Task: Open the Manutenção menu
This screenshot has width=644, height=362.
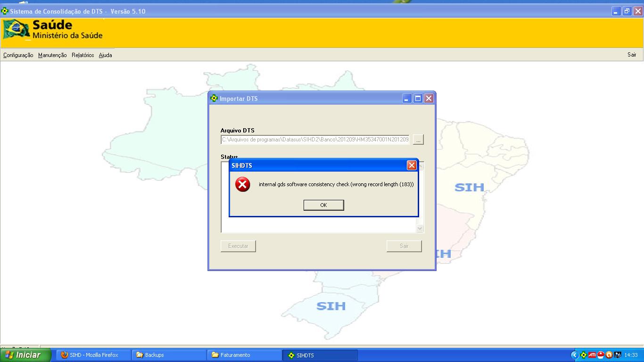Action: [52, 55]
